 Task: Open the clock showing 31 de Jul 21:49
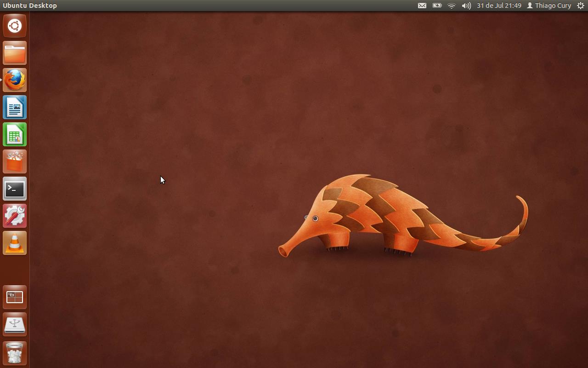pyautogui.click(x=499, y=6)
